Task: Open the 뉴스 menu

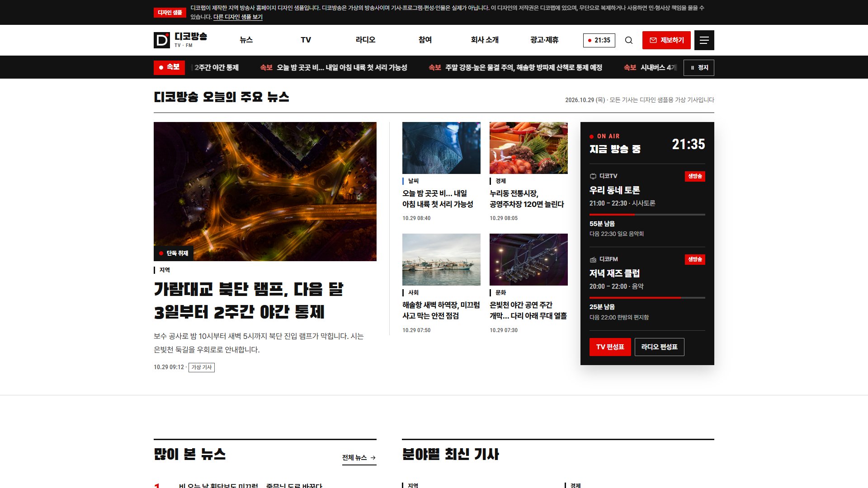Action: [246, 40]
